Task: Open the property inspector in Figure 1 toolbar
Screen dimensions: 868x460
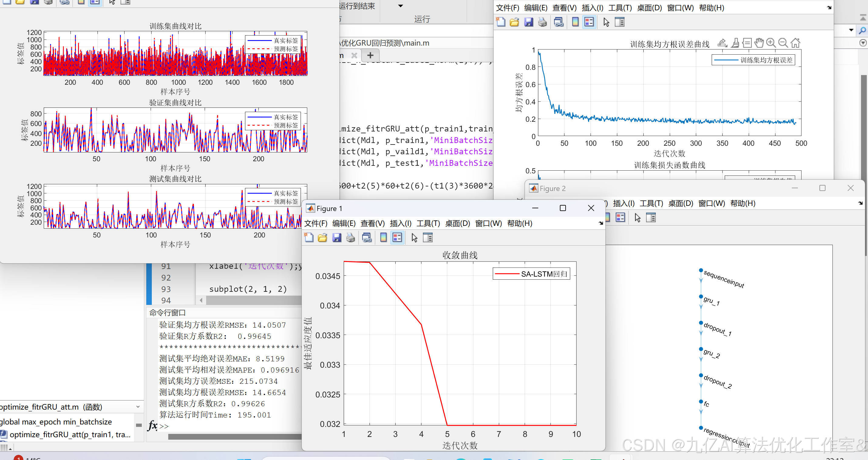Action: pyautogui.click(x=427, y=238)
